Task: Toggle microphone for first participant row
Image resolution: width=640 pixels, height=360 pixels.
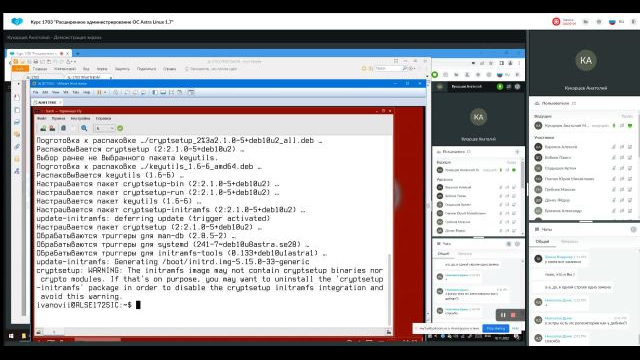Action: [613, 147]
